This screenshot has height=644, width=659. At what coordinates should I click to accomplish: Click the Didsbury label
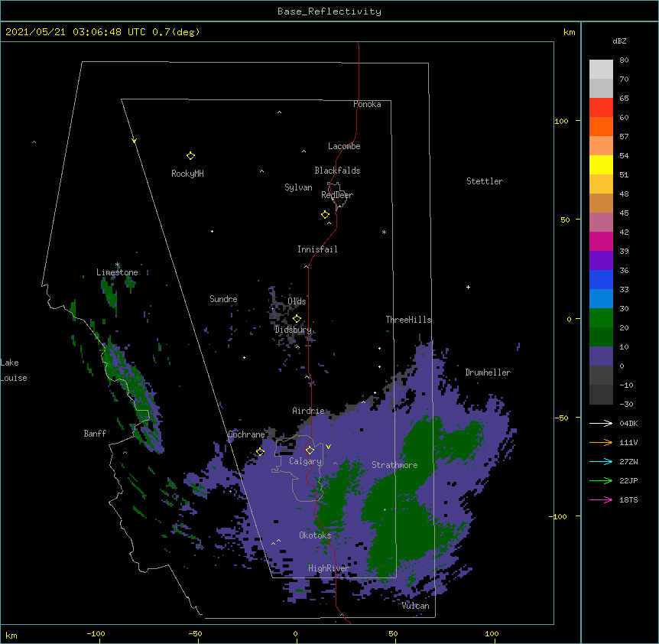click(293, 330)
